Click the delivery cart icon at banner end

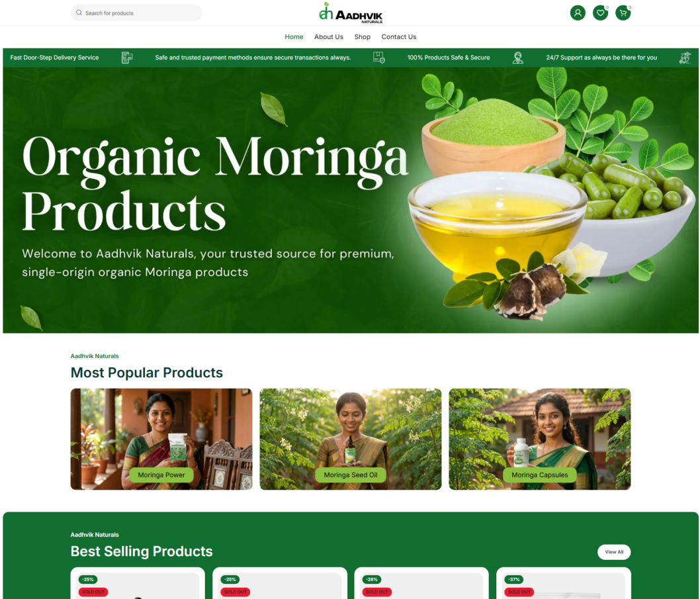[685, 58]
